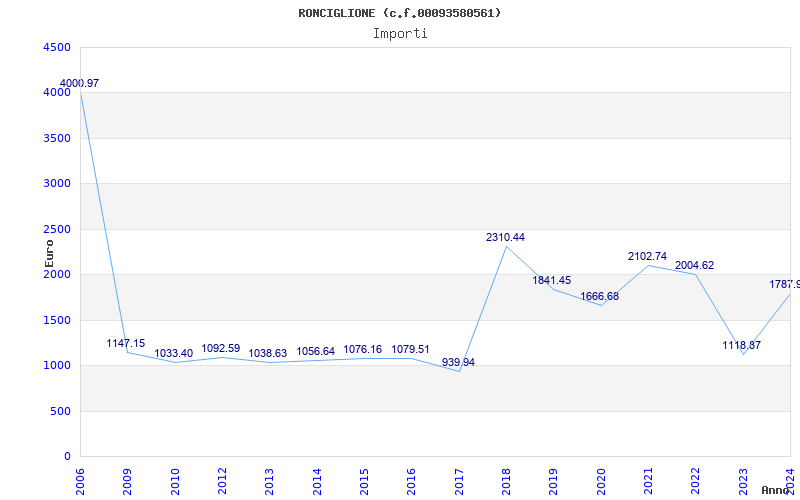Image resolution: width=800 pixels, height=500 pixels.
Task: Click the 1079.51 data label
Action: coord(410,349)
